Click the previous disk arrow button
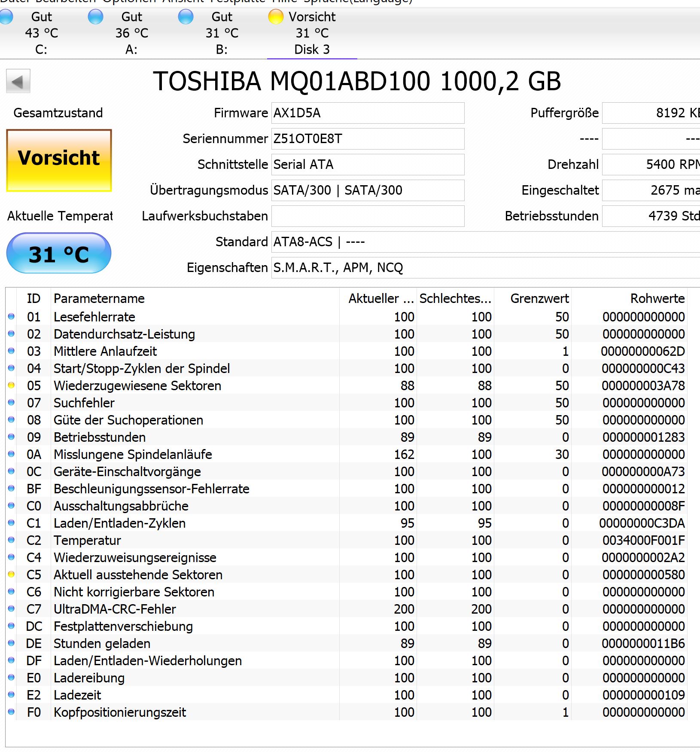 pyautogui.click(x=18, y=81)
